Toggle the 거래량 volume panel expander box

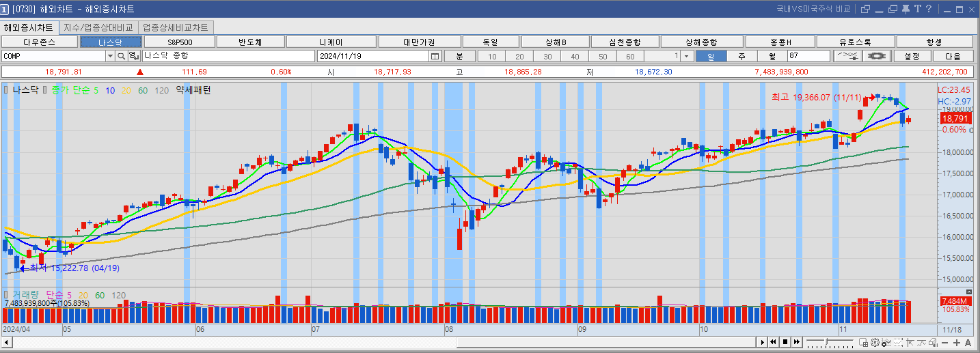click(x=6, y=295)
